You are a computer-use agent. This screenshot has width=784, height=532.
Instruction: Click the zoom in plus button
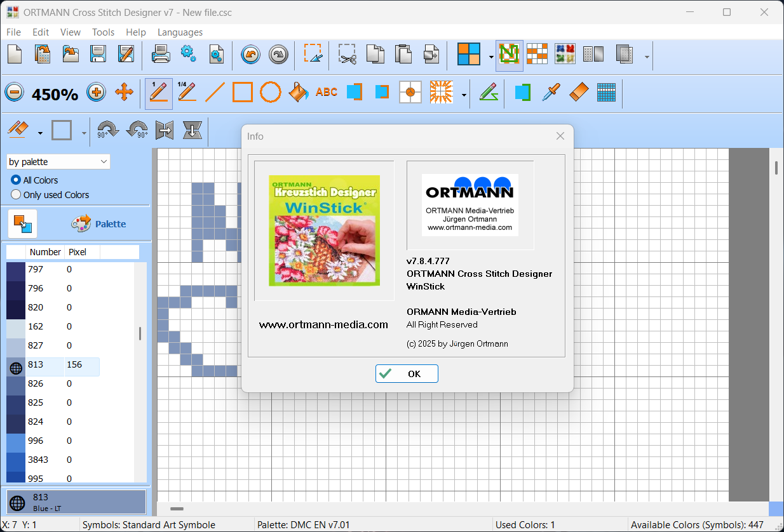pos(96,93)
